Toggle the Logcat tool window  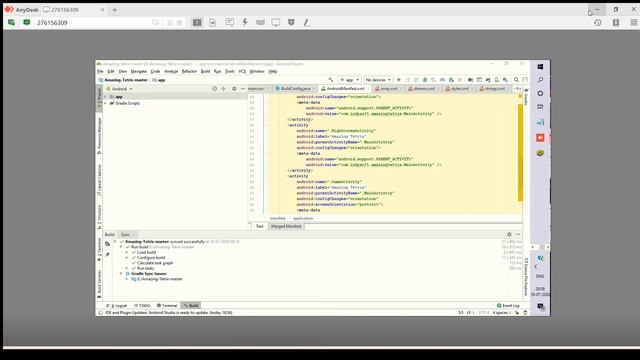tap(117, 305)
